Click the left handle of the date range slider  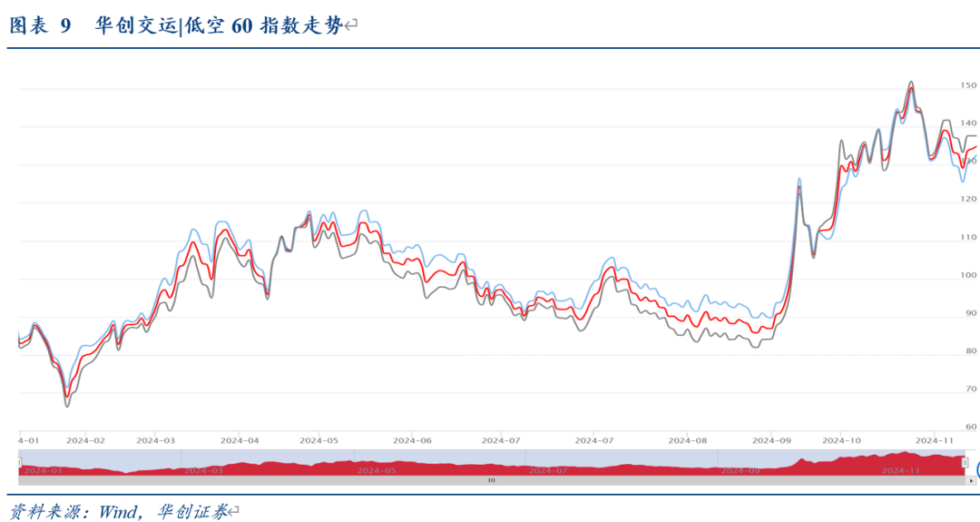[x=19, y=463]
